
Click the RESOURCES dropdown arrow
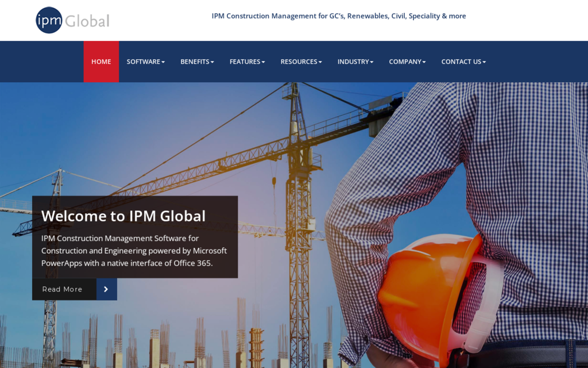point(320,62)
